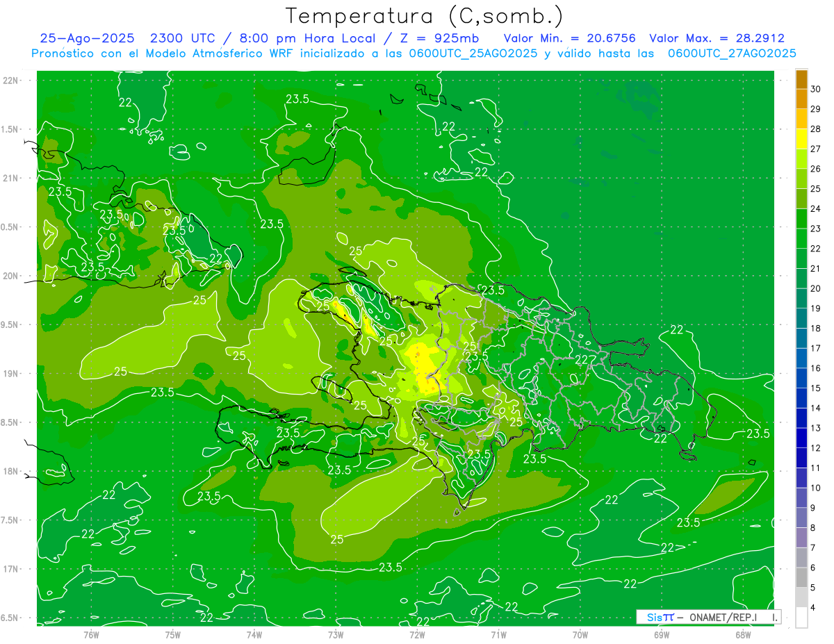Click the "21N" latitude axis label
Viewport: 834px width, 644px height.
click(12, 178)
